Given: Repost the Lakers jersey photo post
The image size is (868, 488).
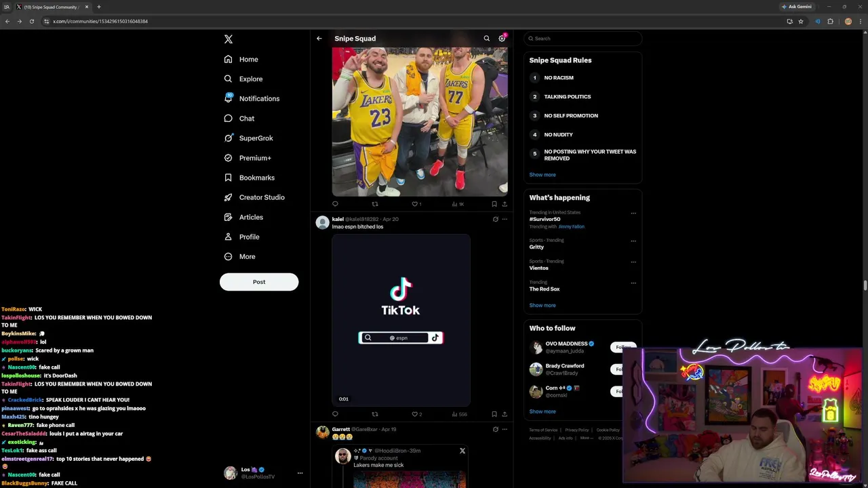Looking at the screenshot, I should tap(375, 204).
